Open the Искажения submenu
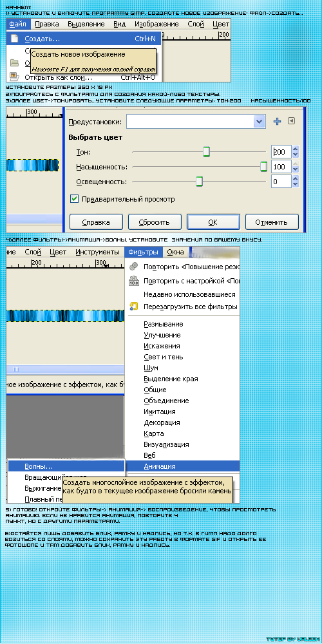322x644 pixels. [162, 346]
